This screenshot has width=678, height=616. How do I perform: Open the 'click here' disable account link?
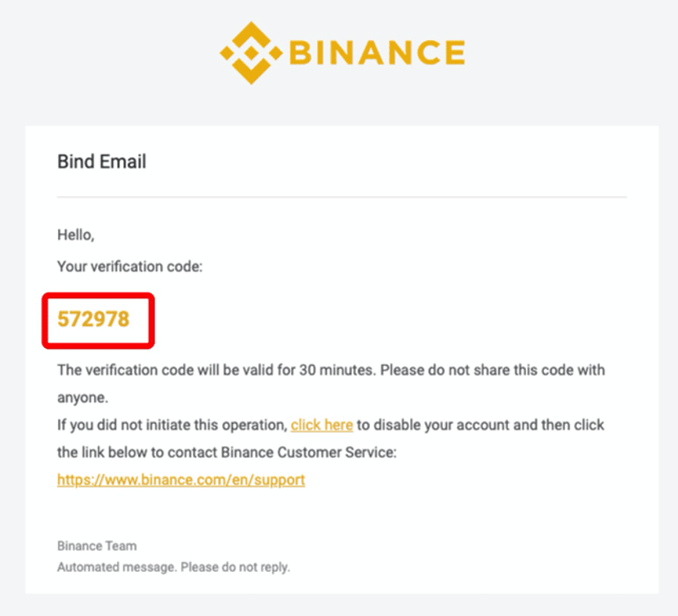tap(322, 425)
